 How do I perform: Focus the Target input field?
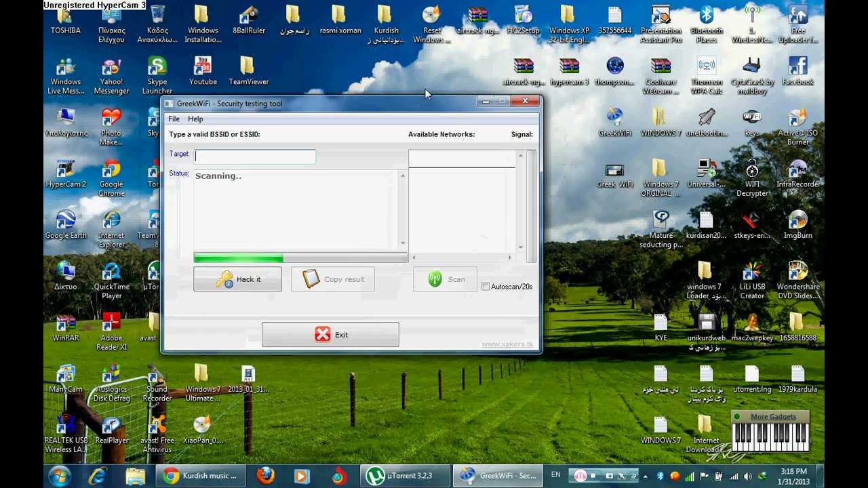(x=255, y=157)
